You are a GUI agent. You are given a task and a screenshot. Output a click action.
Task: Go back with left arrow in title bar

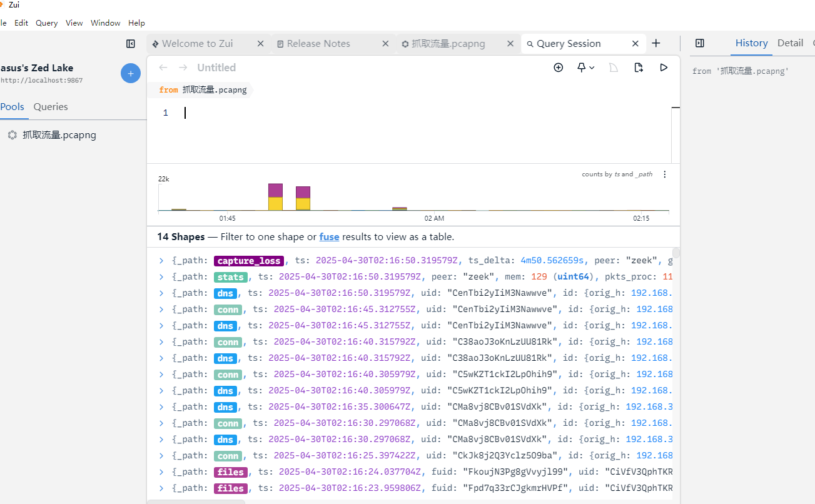tap(163, 68)
